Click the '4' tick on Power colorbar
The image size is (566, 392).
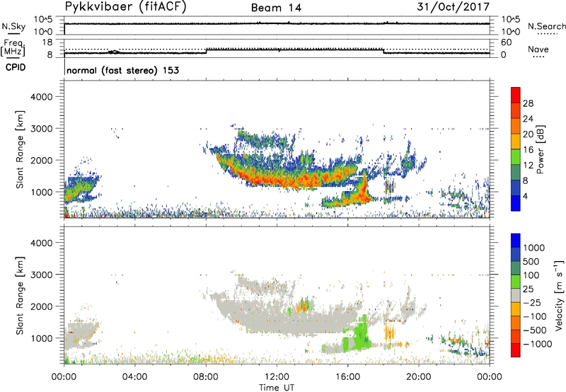pyautogui.click(x=526, y=196)
